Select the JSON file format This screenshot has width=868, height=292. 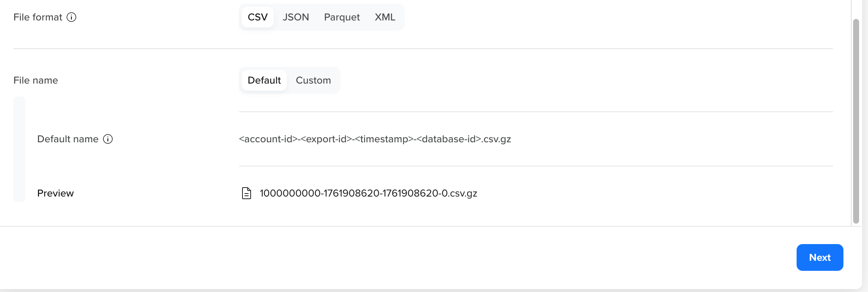[296, 17]
